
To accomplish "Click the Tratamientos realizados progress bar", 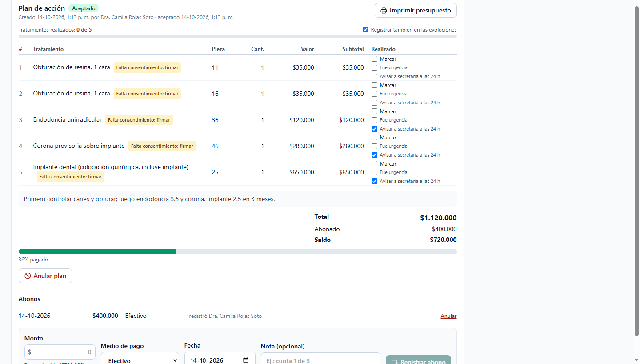I will click(238, 36).
